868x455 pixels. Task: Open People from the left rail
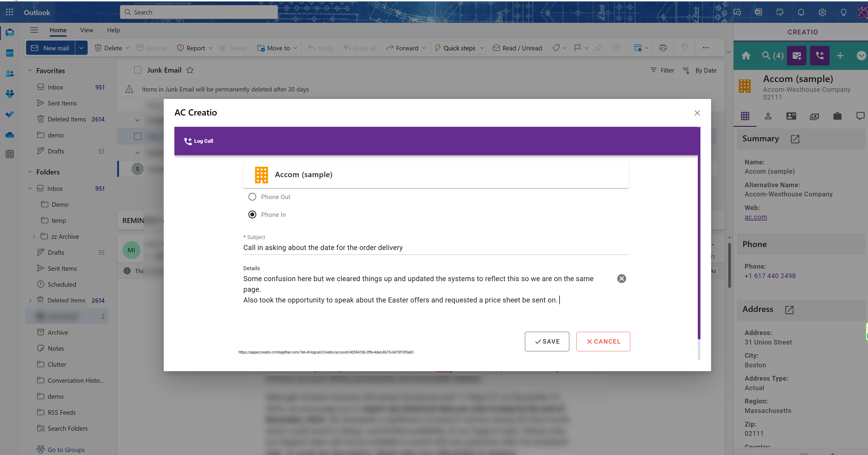coord(10,73)
